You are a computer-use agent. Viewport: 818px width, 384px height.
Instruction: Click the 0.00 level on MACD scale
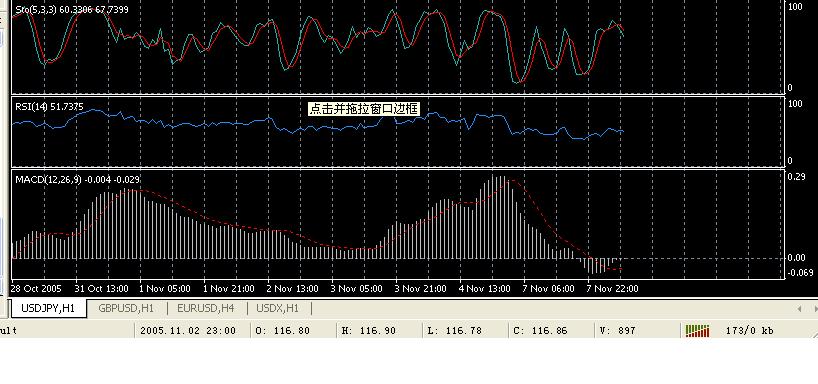pos(797,258)
